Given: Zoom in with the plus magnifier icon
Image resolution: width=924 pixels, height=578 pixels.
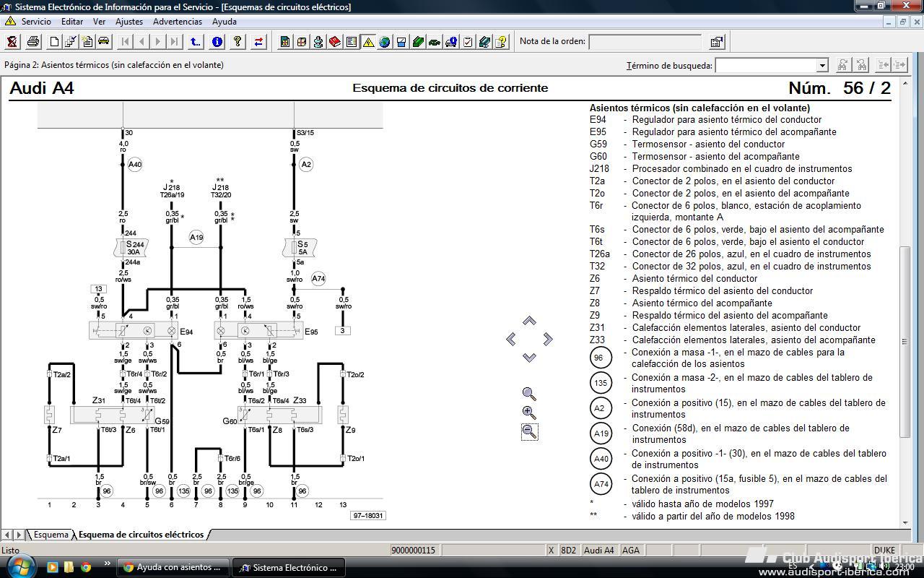Looking at the screenshot, I should click(x=529, y=413).
